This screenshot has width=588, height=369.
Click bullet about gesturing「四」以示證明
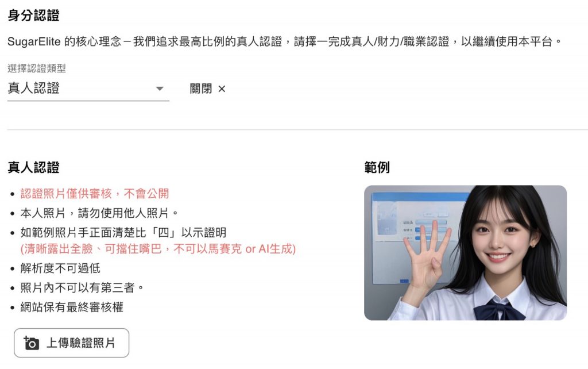pos(123,233)
